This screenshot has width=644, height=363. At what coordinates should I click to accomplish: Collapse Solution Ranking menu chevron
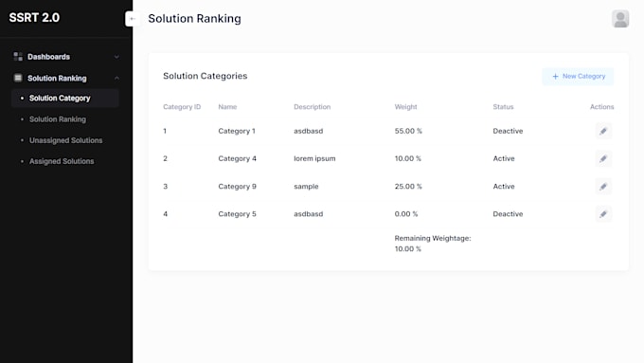coord(116,78)
